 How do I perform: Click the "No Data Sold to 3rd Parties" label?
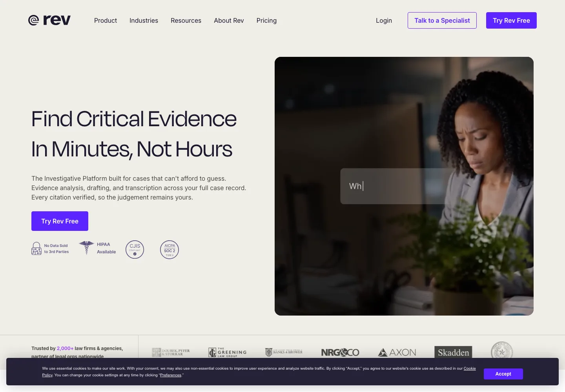pos(56,249)
